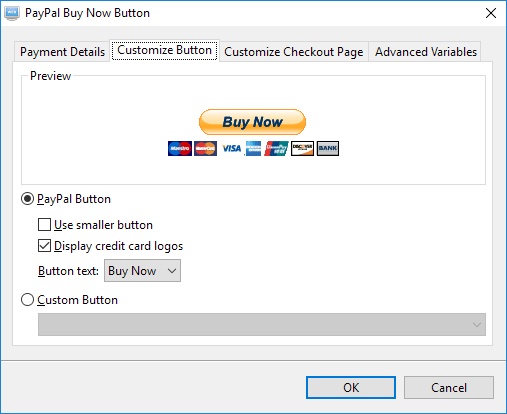Click the MasterCard logo in preview
Screen dimensions: 507x414
point(205,148)
